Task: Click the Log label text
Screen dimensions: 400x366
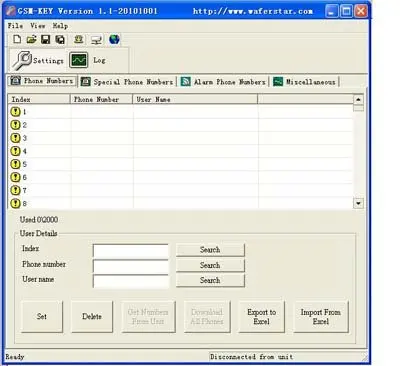Action: (99, 60)
